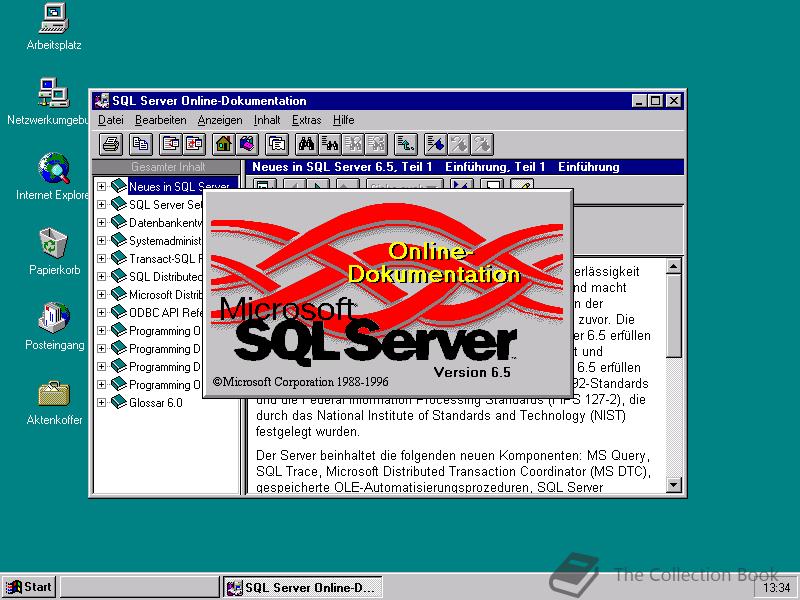Image resolution: width=800 pixels, height=600 pixels.
Task: Click the book icon beside Transact-SQL
Action: tap(118, 258)
